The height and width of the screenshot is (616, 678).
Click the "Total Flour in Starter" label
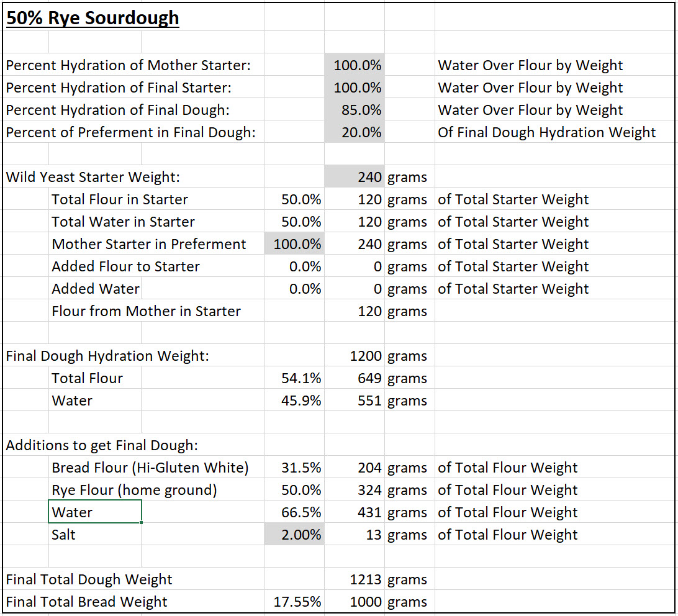(120, 199)
